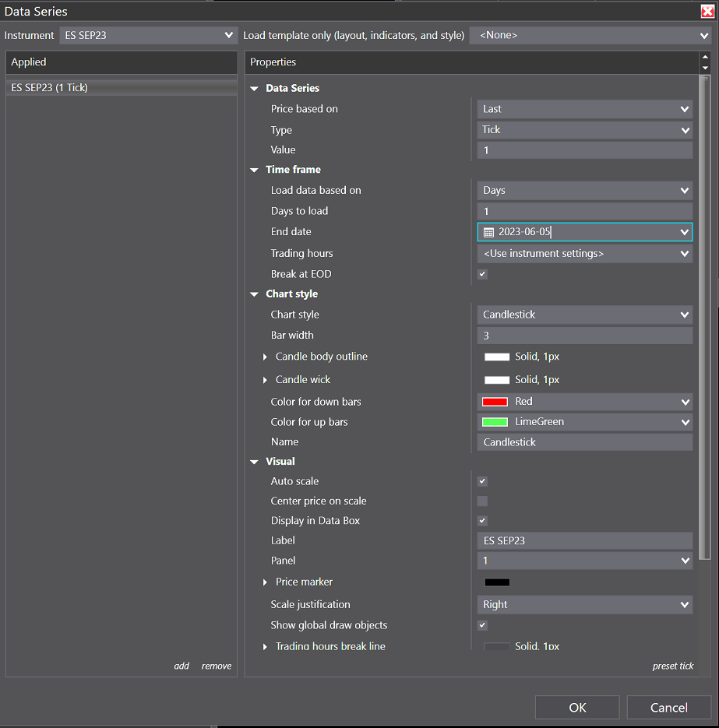Click the Properties panel vertical scrollbar
Viewport: 719px width, 728px height.
point(705,318)
